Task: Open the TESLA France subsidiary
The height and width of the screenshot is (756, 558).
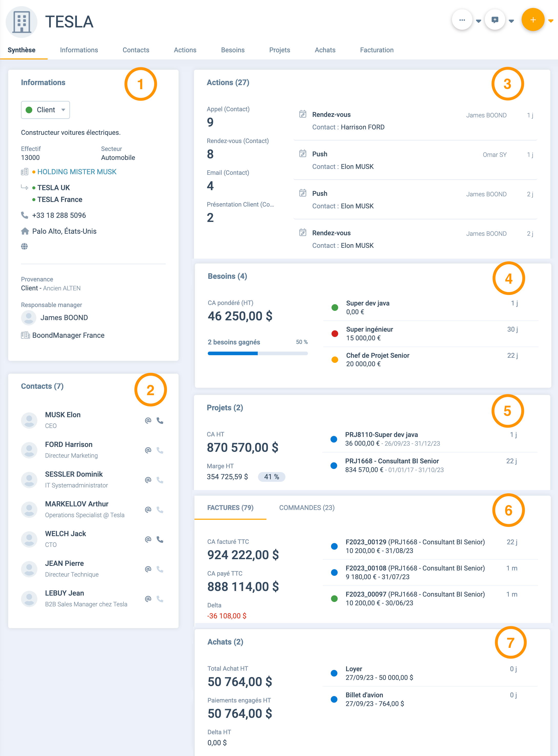Action: (x=60, y=199)
